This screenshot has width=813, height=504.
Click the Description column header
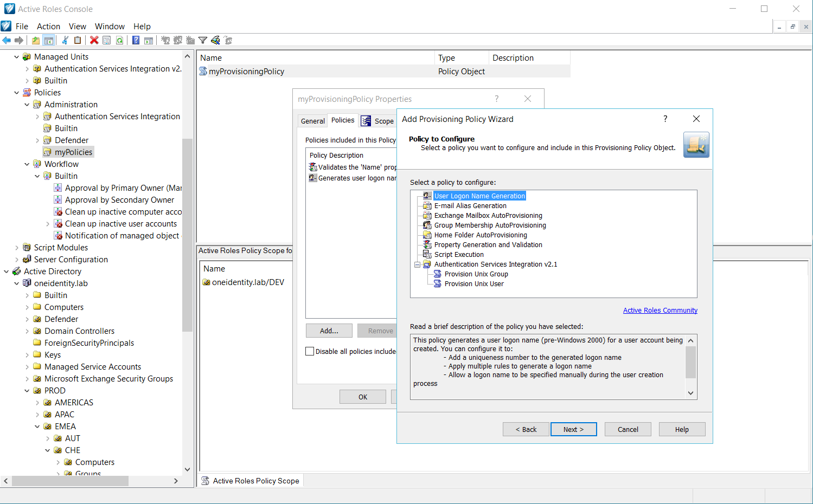tap(529, 57)
